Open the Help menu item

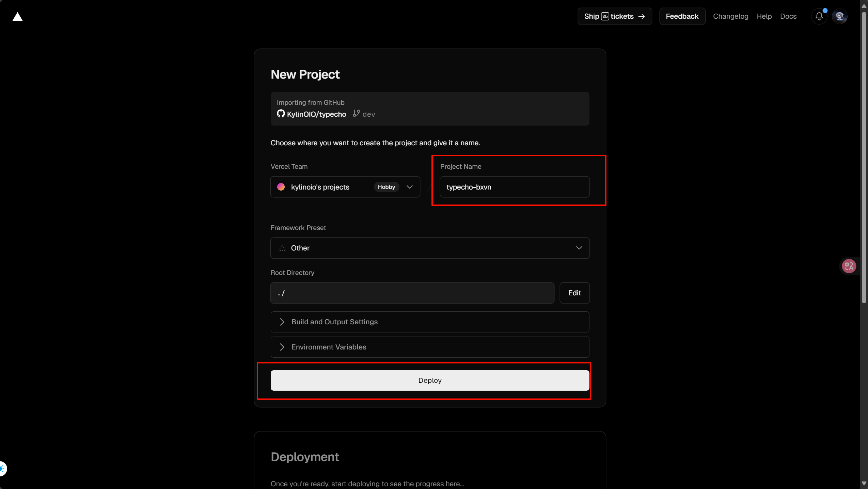tap(764, 16)
